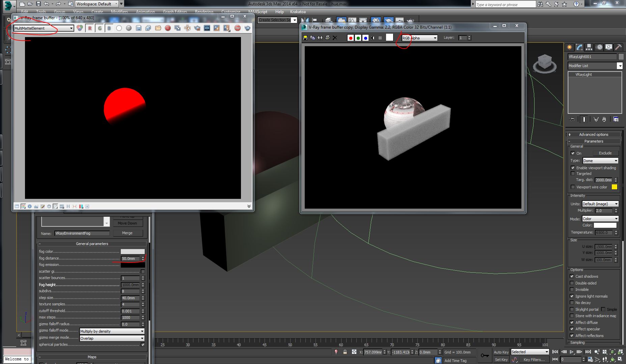Clone the rendered frame window
626x364 pixels.
320,38
